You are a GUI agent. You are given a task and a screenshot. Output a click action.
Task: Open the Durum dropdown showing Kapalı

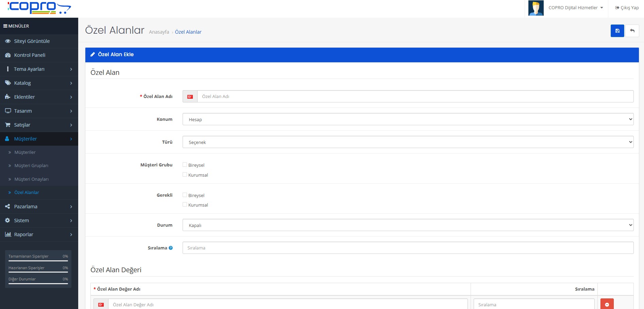tap(408, 225)
